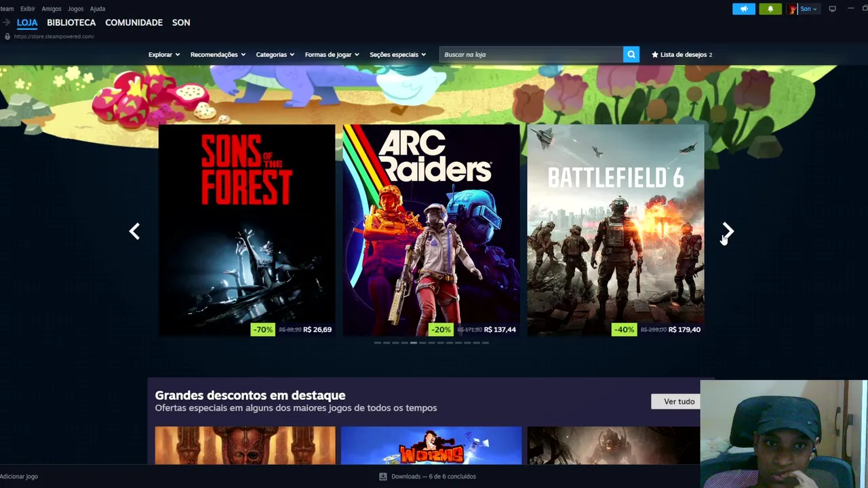The height and width of the screenshot is (488, 868).
Task: Select the last carousel page indicator
Action: [x=485, y=343]
